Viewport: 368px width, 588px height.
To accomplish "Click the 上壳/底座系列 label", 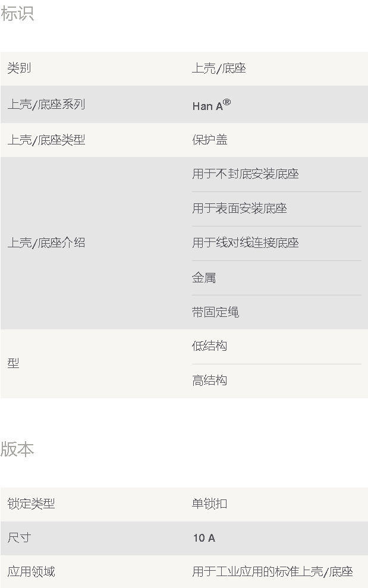I will click(46, 104).
